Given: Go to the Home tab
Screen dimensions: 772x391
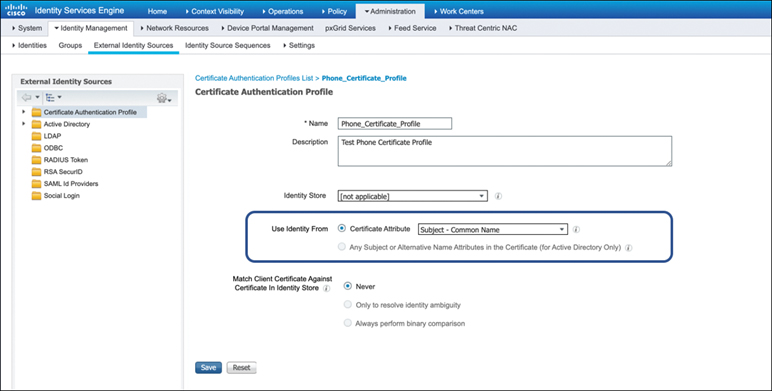Looking at the screenshot, I should [157, 11].
